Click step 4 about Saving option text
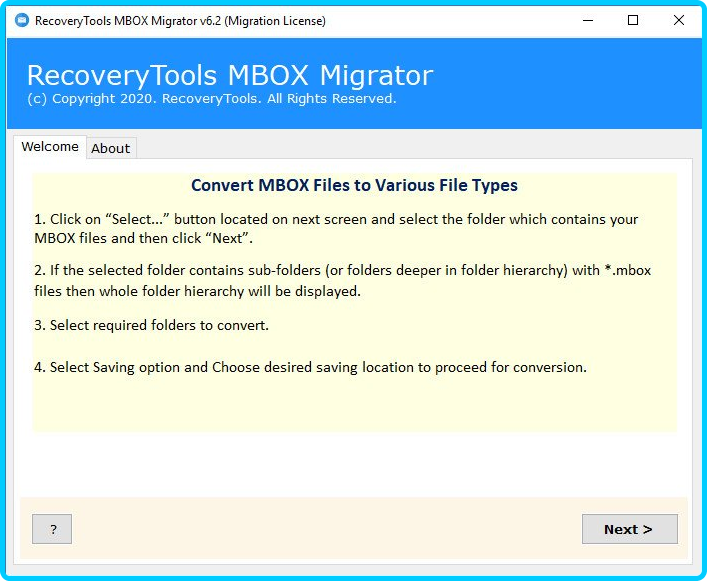 point(311,367)
